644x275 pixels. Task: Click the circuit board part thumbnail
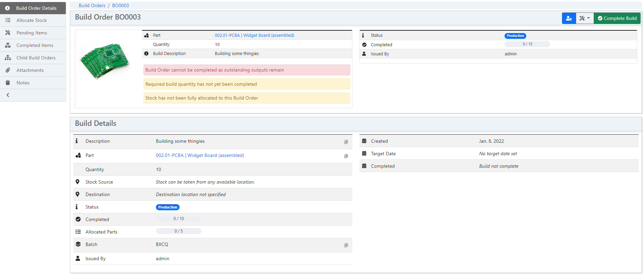pos(105,61)
